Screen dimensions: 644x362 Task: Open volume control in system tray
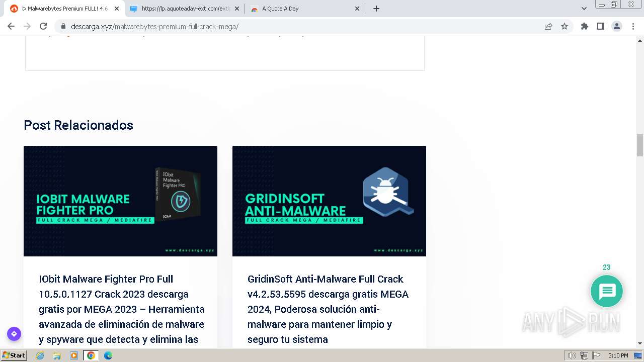[x=572, y=355]
